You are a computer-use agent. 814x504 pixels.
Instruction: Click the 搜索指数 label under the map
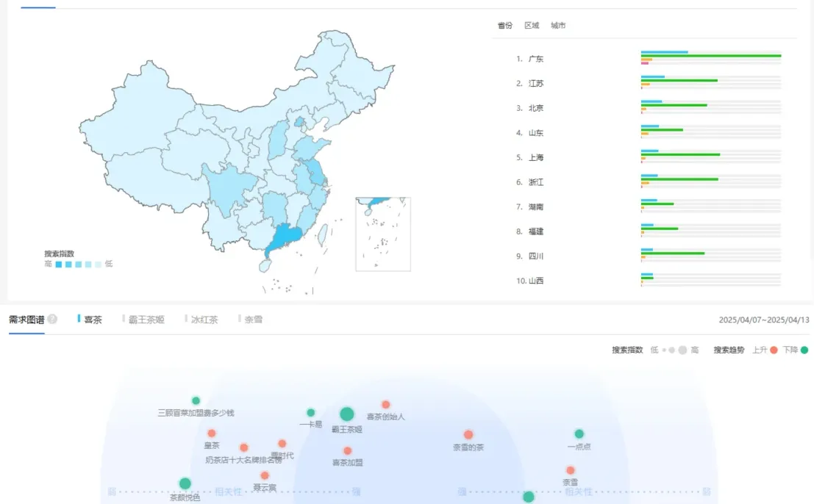[x=59, y=253]
